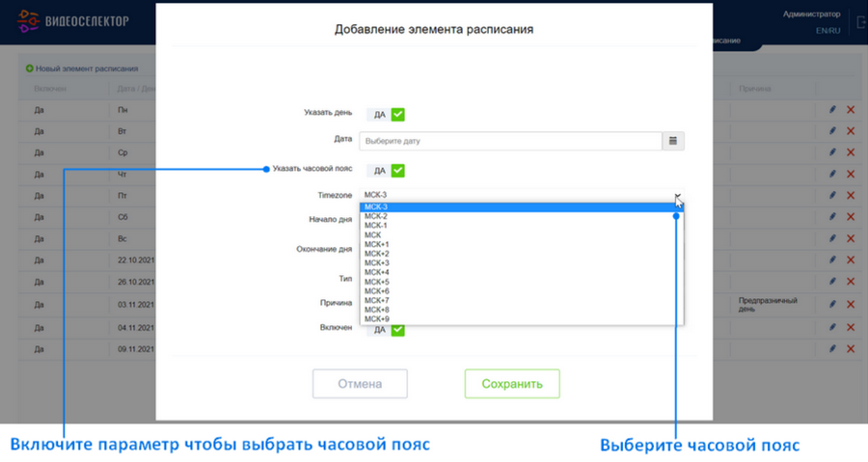Open the calendar picker next to Дата
The image size is (868, 462).
point(673,141)
